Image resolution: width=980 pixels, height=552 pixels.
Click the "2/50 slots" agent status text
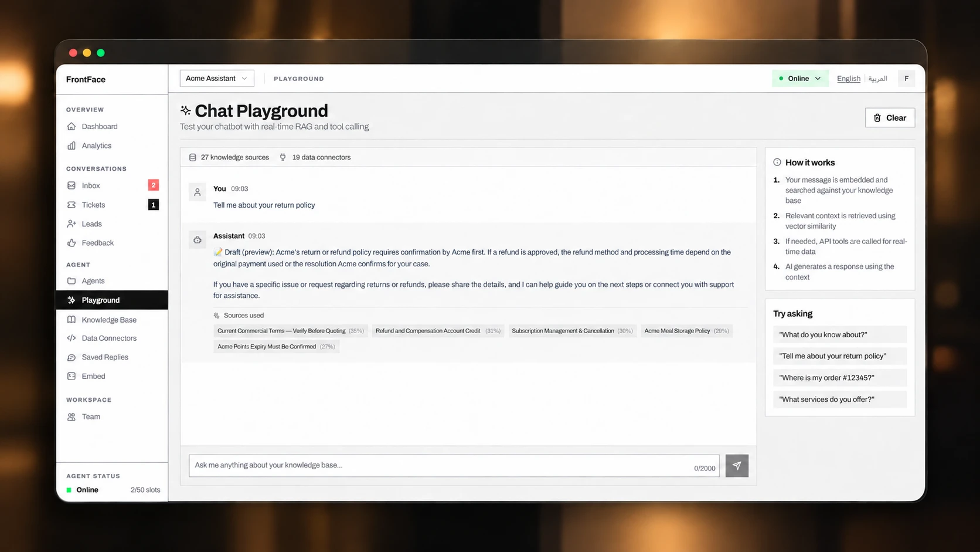(x=145, y=490)
